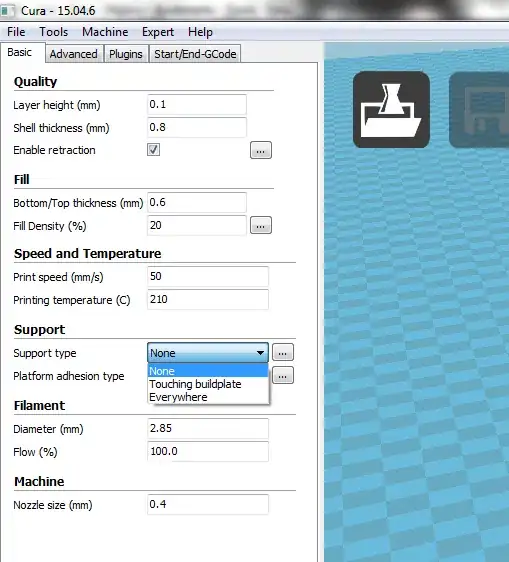The height and width of the screenshot is (562, 509).
Task: Click the Printing temperature input field
Action: click(x=208, y=299)
